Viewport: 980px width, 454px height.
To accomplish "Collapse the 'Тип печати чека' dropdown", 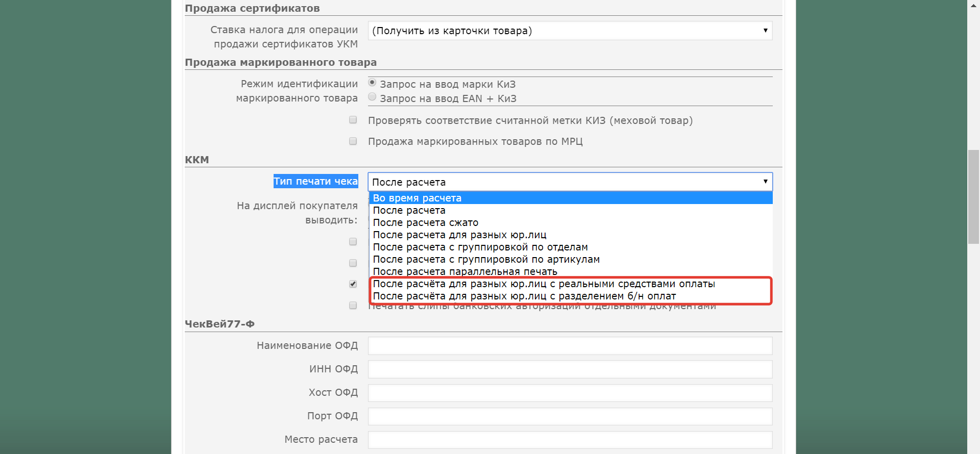I will [x=570, y=182].
